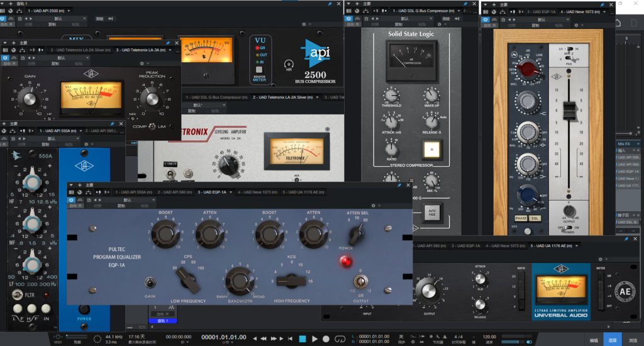
Task: Click the Stop button in the transport bar
Action: (302, 338)
